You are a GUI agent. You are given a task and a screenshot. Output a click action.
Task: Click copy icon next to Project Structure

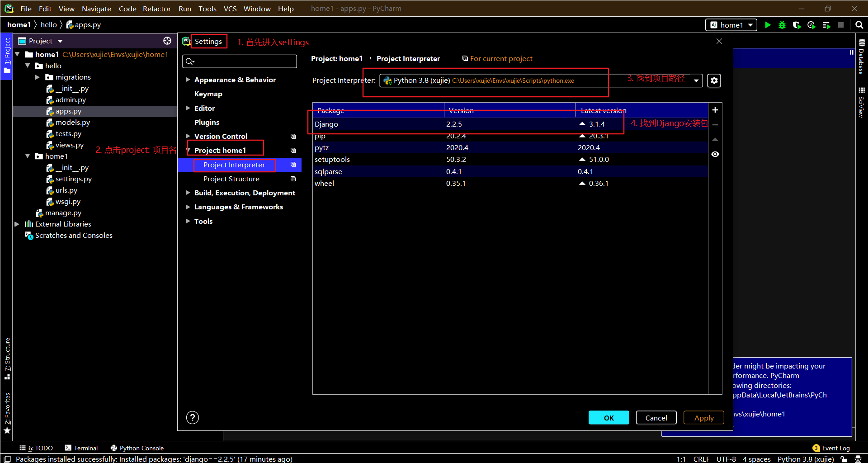click(x=293, y=179)
